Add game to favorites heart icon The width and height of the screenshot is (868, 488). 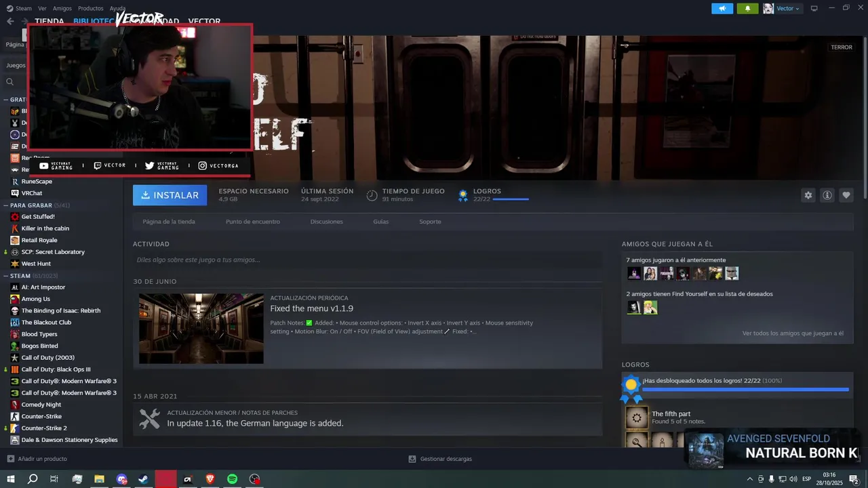pos(846,195)
